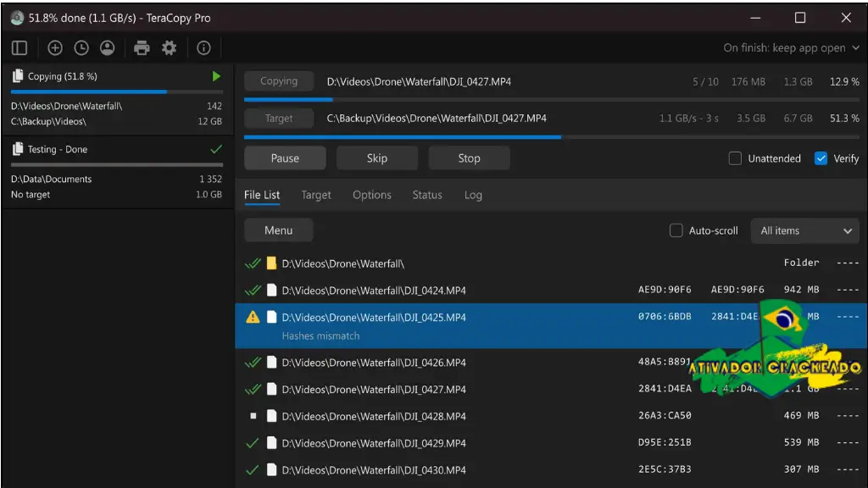The image size is (868, 488).
Task: Open settings gear icon
Action: coord(169,48)
